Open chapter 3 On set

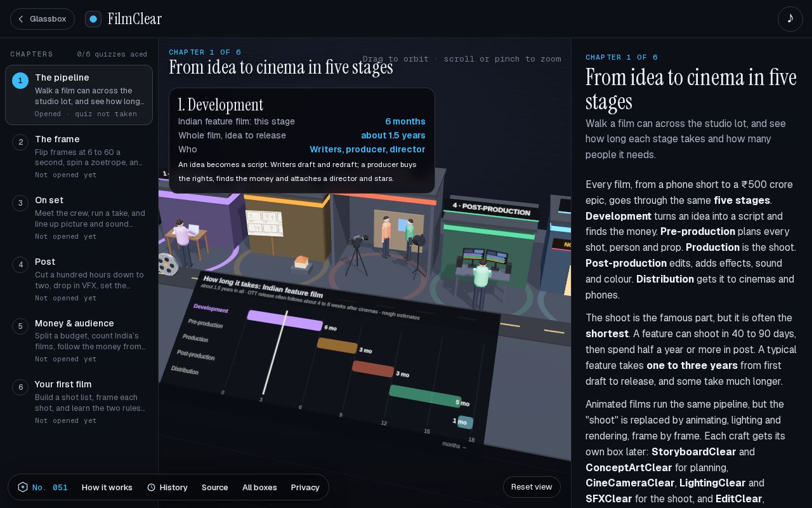pos(79,218)
